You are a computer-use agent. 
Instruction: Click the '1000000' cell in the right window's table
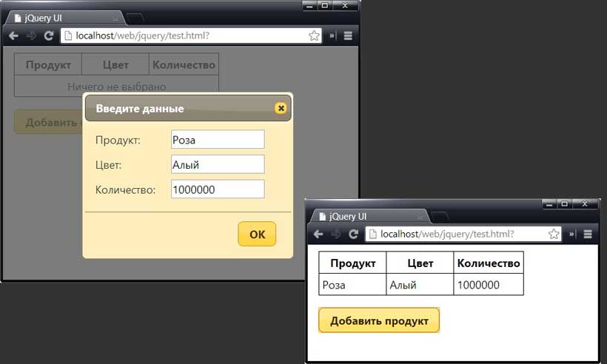(489, 285)
